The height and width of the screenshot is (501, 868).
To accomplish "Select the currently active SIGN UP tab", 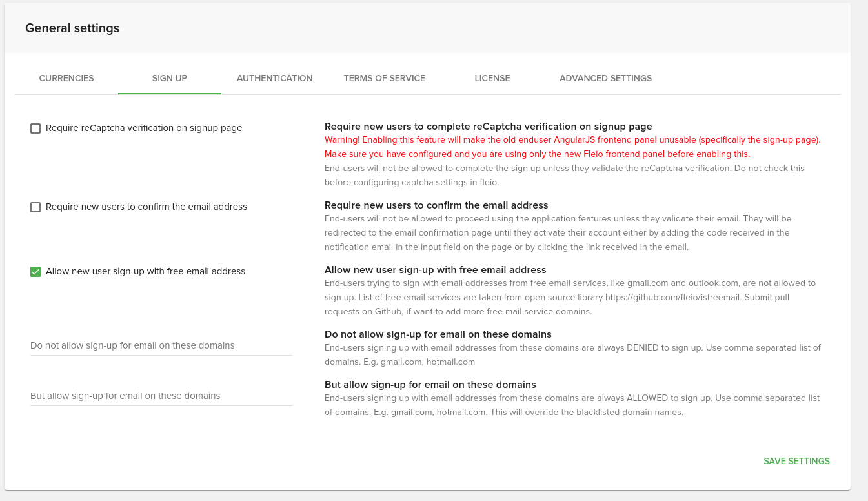I will 169,78.
